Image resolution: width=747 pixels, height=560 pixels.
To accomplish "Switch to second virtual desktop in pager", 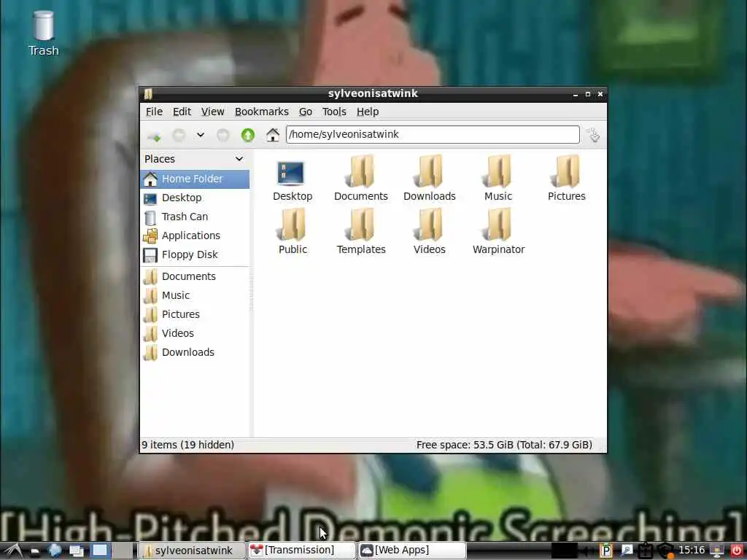I will click(x=123, y=551).
